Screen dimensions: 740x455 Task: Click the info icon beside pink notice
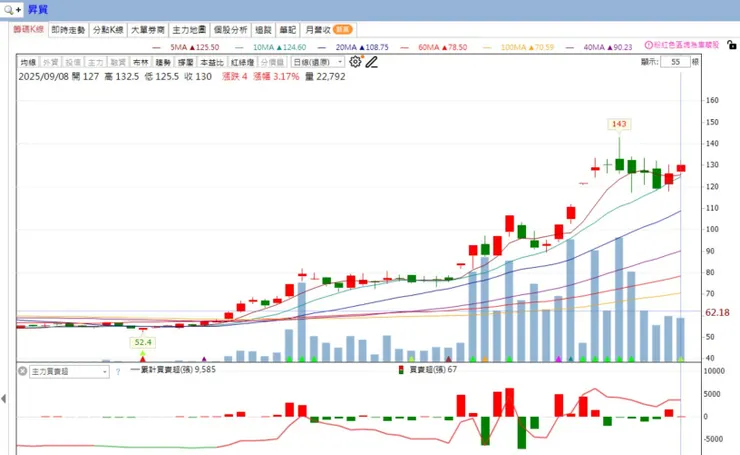[x=648, y=45]
